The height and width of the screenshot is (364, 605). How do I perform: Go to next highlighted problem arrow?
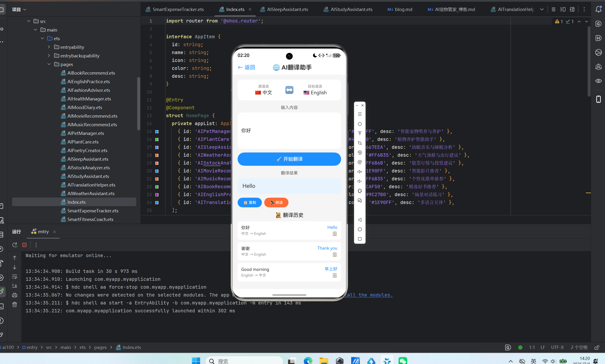click(587, 22)
